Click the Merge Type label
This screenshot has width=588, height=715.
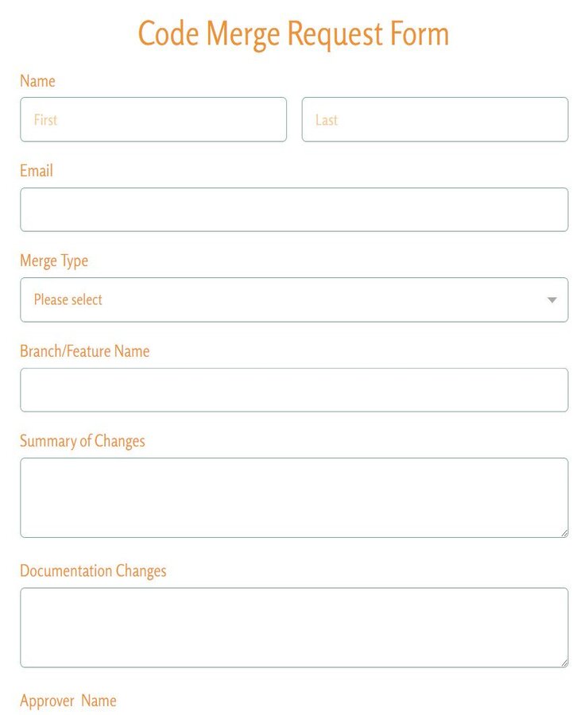(54, 261)
